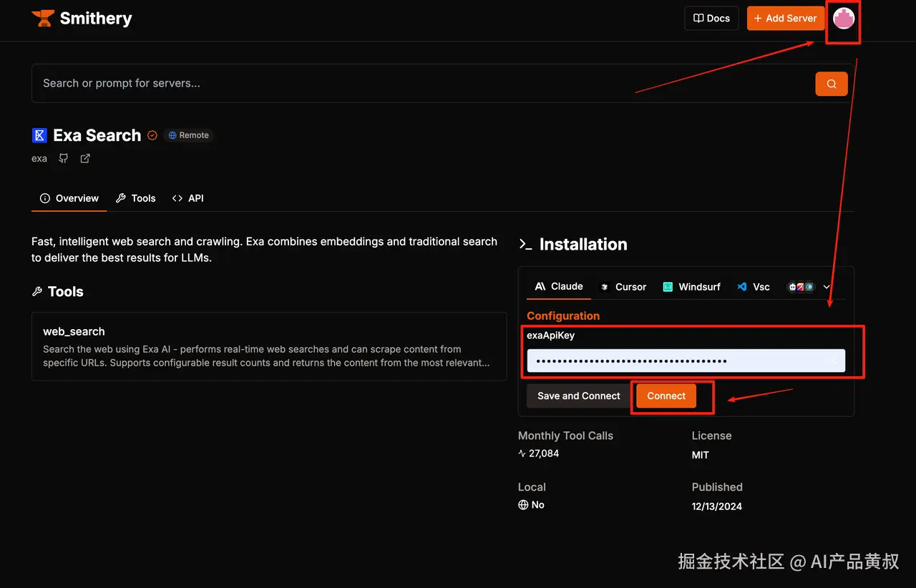The width and height of the screenshot is (916, 588).
Task: Click the License label
Action: (711, 436)
